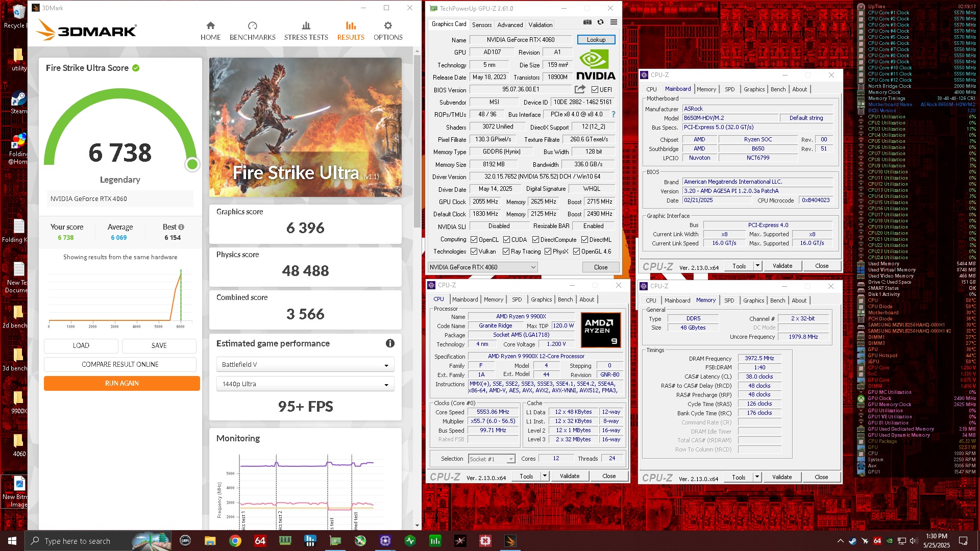This screenshot has width=980, height=551.
Task: Open the Battlefield V game dropdown
Action: click(x=305, y=365)
